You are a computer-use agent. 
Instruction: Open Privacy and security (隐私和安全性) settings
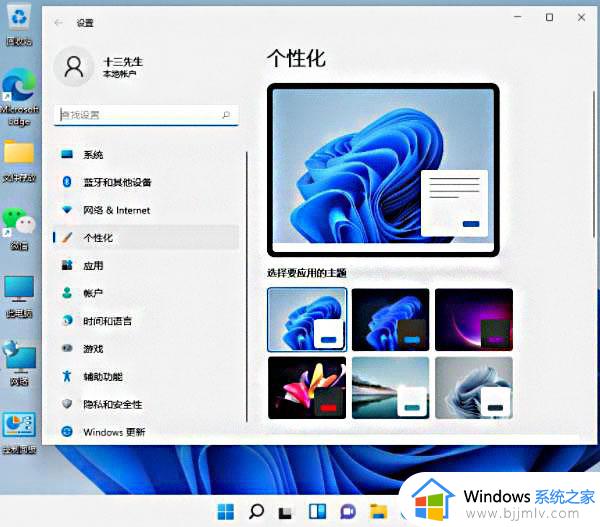tap(145, 404)
